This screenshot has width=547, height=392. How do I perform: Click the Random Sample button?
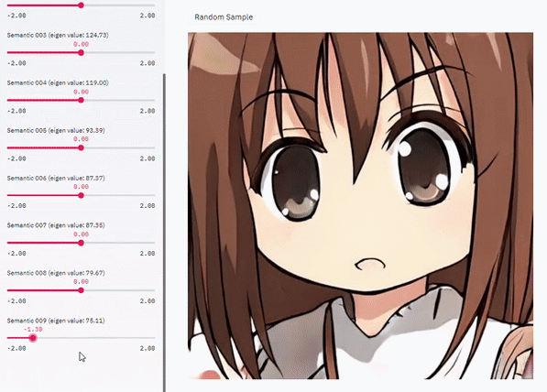click(224, 17)
